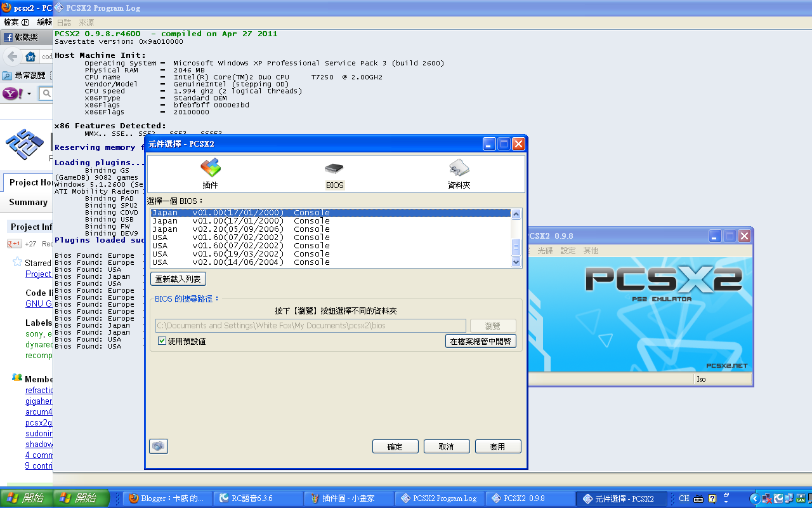This screenshot has width=812, height=508.
Task: Switch to the Project Home tab on webpage
Action: 30,182
